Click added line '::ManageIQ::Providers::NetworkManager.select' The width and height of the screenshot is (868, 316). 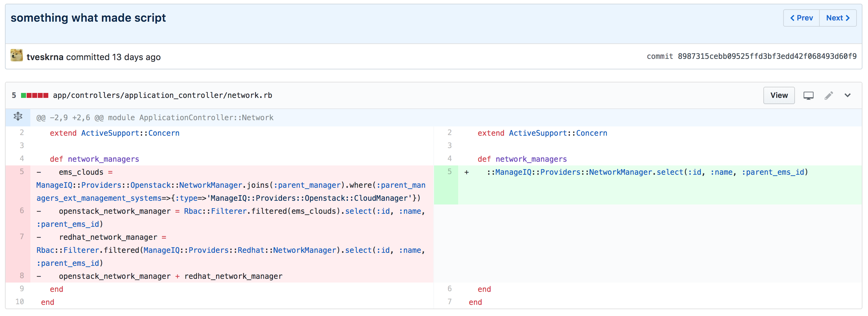pyautogui.click(x=647, y=172)
